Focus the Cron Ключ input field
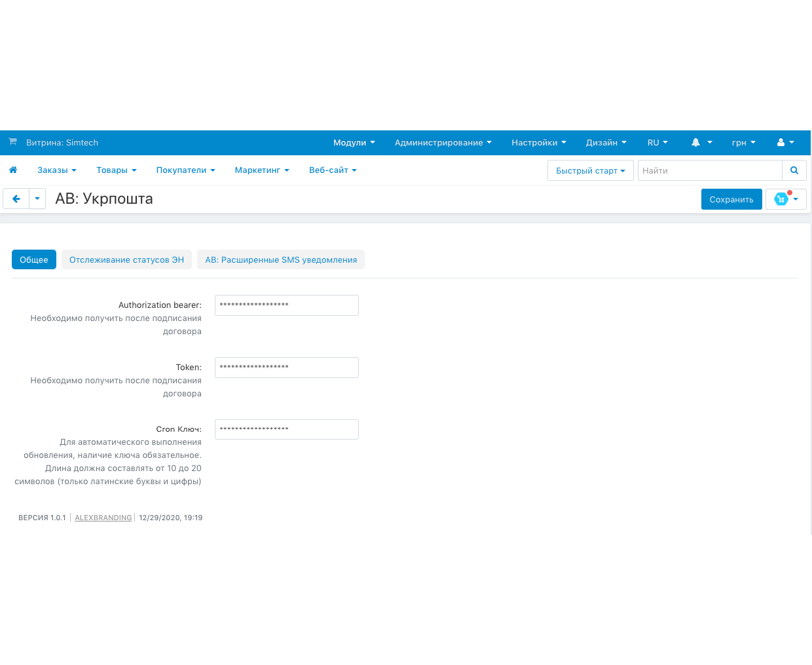The height and width of the screenshot is (665, 812). (x=287, y=430)
